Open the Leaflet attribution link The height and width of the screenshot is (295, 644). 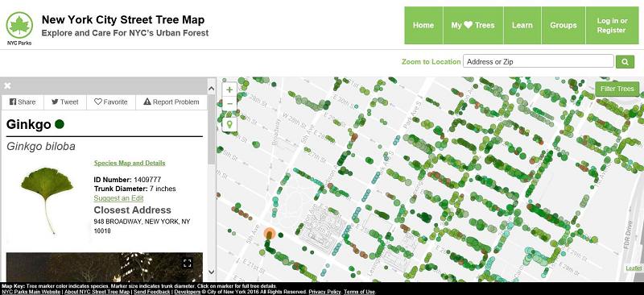(634, 268)
